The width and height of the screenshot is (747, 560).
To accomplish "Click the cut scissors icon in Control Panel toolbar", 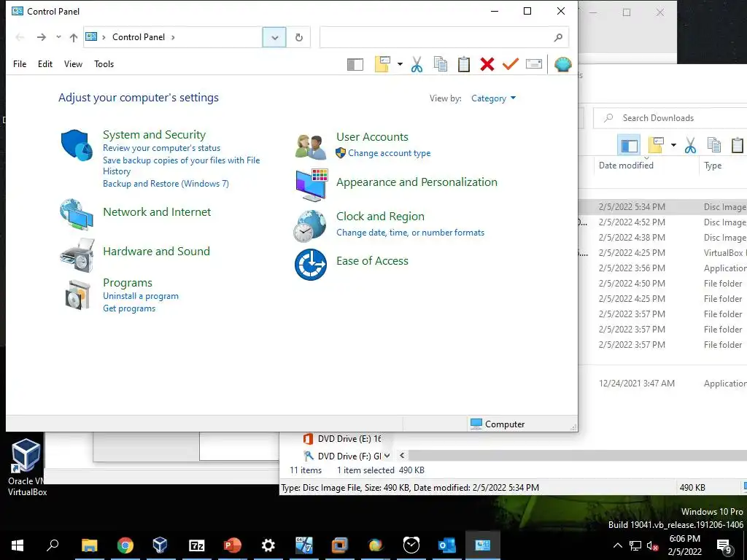I will click(x=417, y=64).
